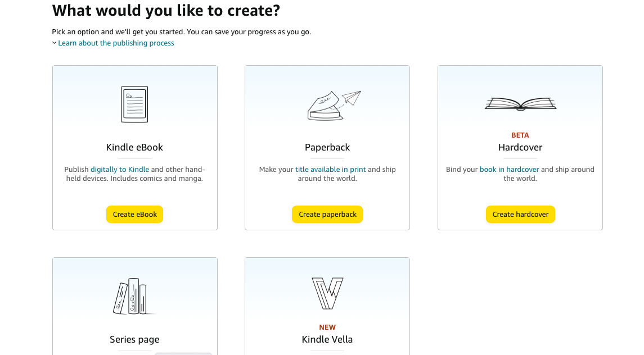Click the open hardcover book icon
Viewport: 644px width, 355px height.
click(x=520, y=104)
